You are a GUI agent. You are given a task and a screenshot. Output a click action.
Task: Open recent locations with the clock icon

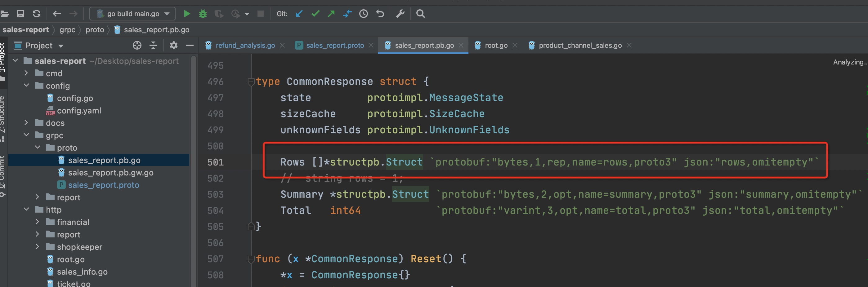(x=364, y=14)
